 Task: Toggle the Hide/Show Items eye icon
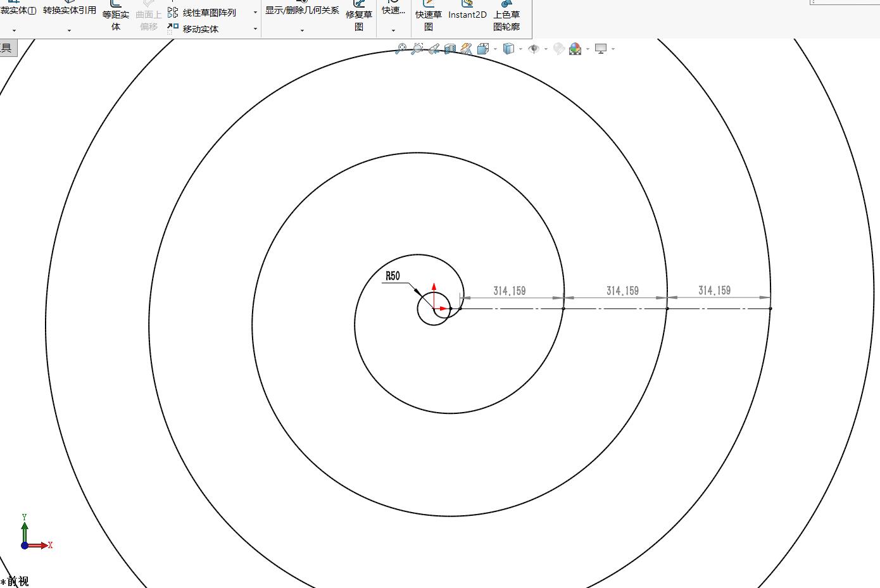tap(534, 49)
